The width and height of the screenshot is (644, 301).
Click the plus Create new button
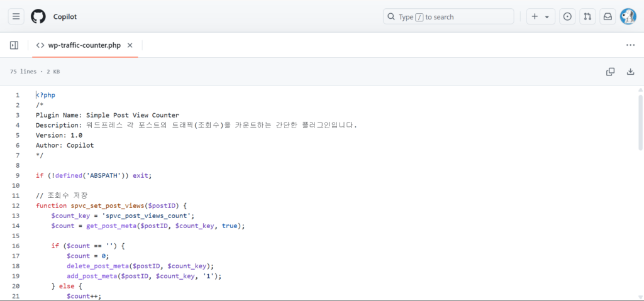pyautogui.click(x=535, y=16)
